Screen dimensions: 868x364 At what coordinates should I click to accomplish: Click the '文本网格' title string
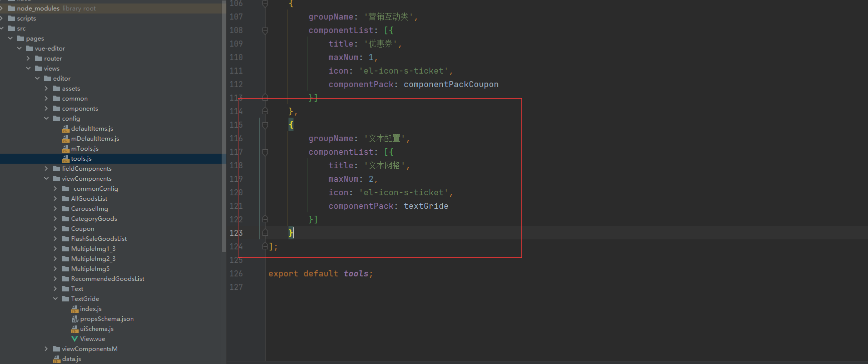pyautogui.click(x=384, y=166)
